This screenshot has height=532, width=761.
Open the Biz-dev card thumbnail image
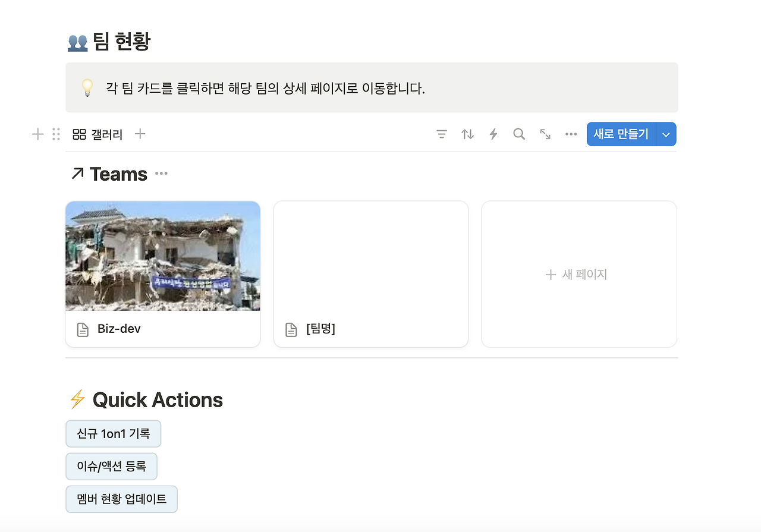click(x=162, y=256)
